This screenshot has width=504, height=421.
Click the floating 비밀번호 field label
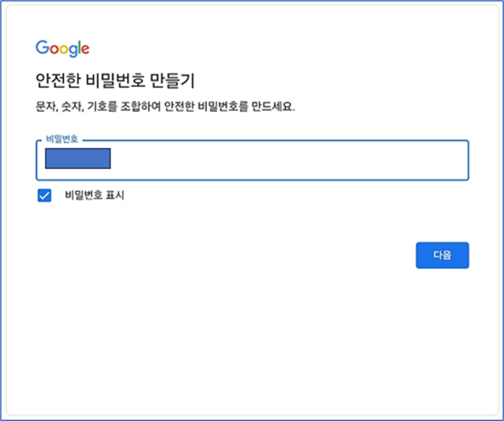[62, 139]
